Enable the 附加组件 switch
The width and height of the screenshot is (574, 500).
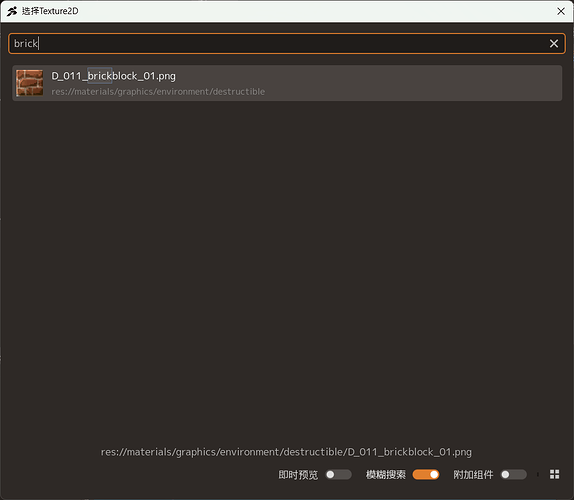(514, 475)
